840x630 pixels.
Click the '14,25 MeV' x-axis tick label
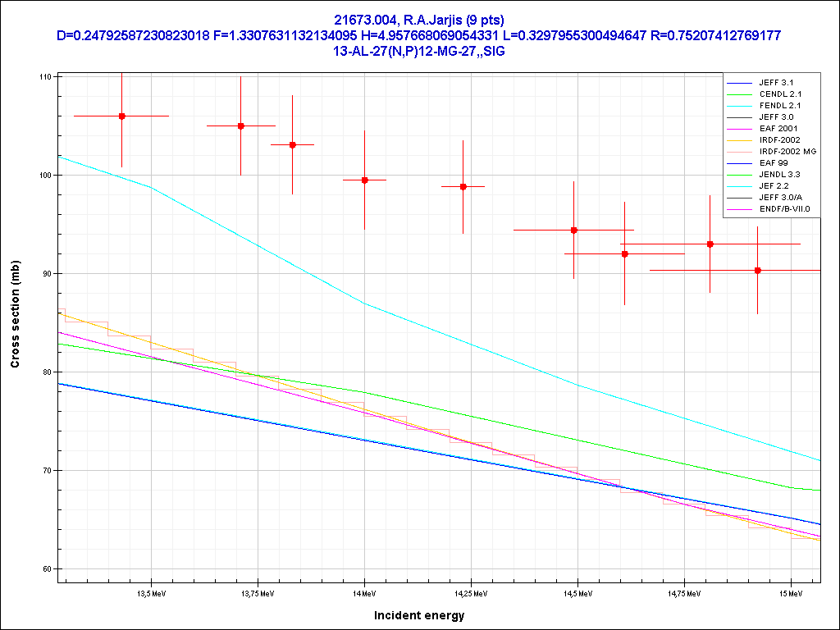tap(470, 592)
